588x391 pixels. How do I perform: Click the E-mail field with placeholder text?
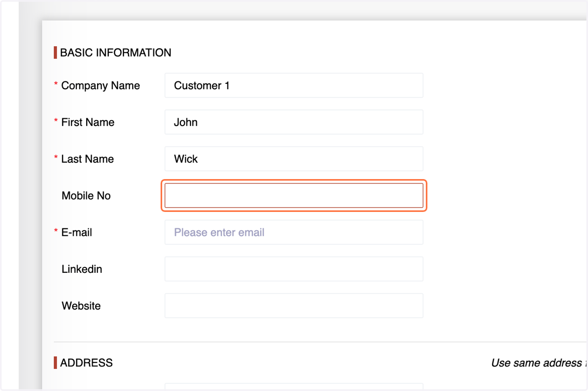(x=294, y=232)
